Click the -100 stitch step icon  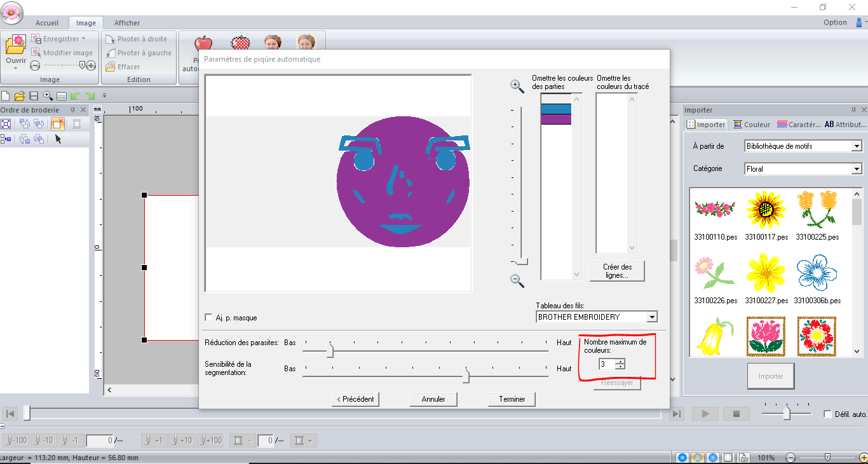pyautogui.click(x=16, y=440)
